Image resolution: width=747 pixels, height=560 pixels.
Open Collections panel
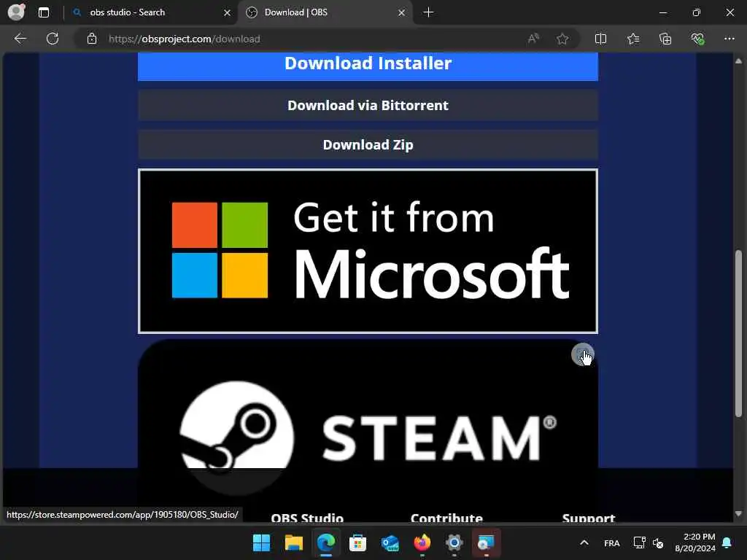click(665, 39)
